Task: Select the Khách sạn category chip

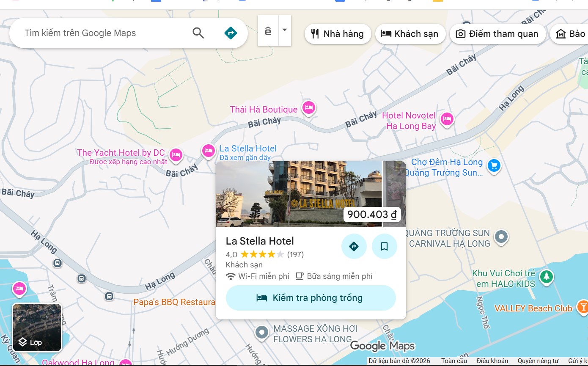Action: 410,34
